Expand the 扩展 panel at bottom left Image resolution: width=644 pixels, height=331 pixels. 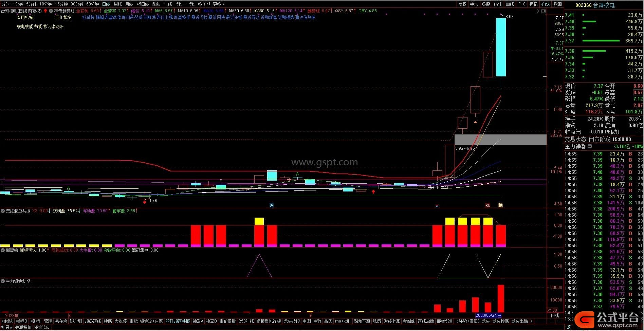point(6,327)
